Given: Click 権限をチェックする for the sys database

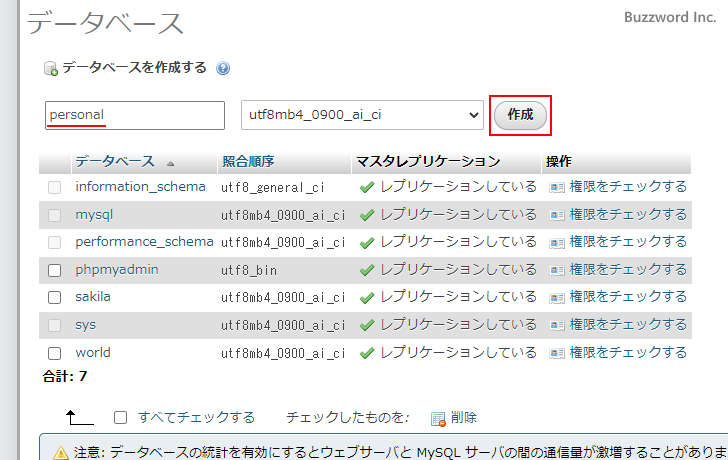Looking at the screenshot, I should (628, 325).
